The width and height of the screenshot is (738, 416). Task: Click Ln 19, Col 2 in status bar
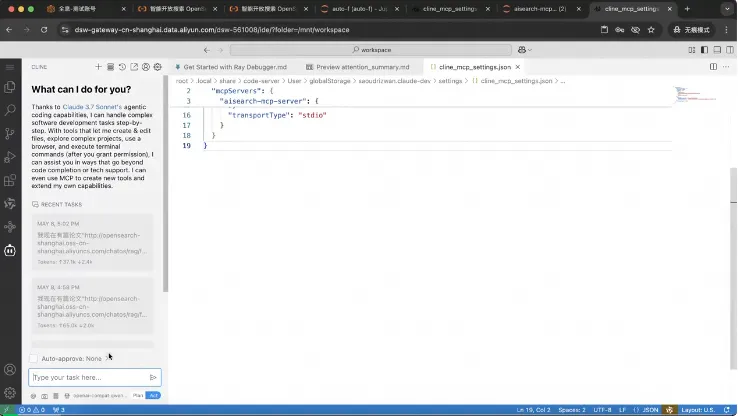point(533,410)
